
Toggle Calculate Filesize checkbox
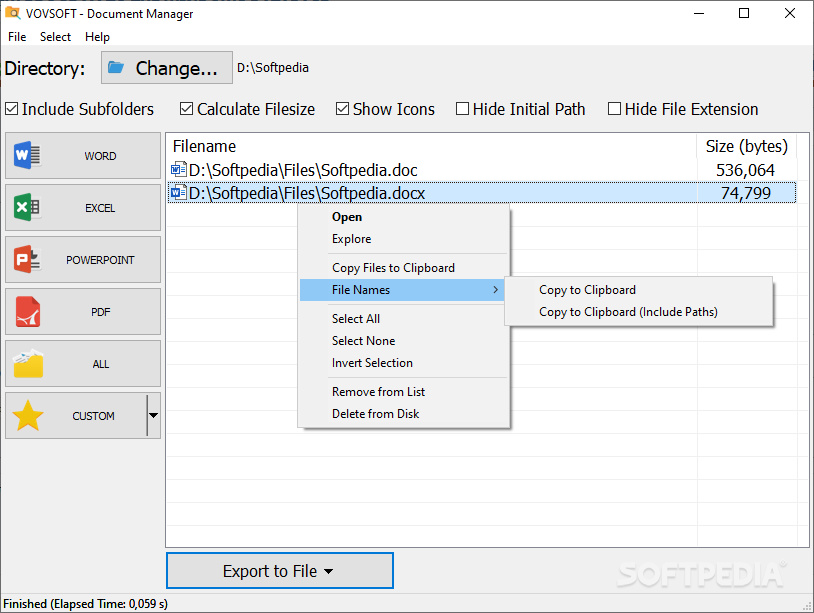click(186, 109)
